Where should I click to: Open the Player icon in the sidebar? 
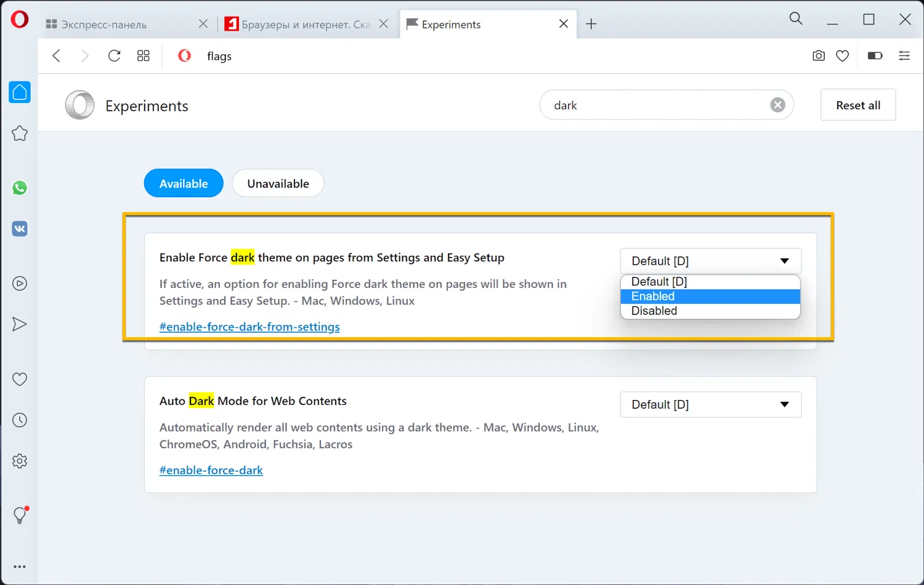(20, 284)
